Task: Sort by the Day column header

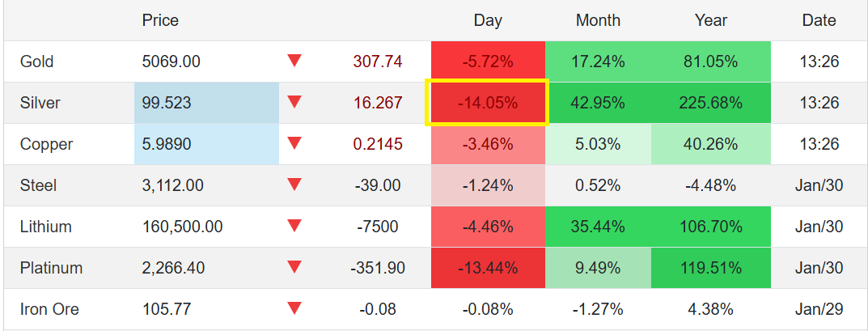Action: pos(488,20)
